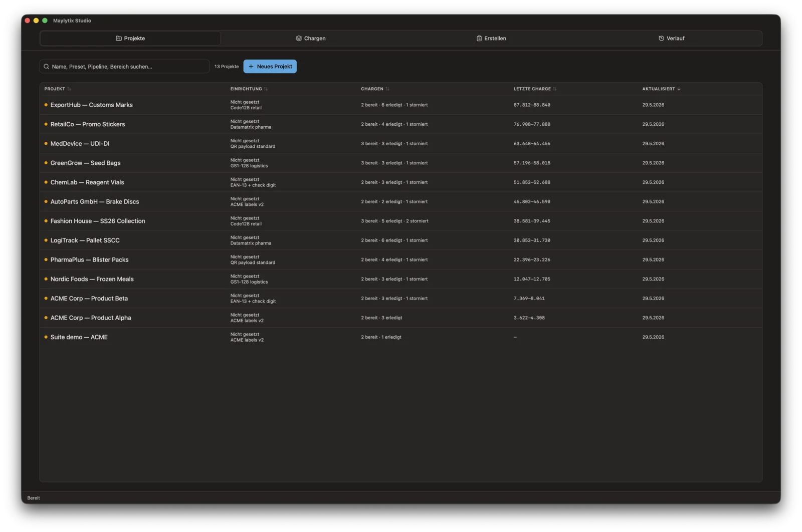The height and width of the screenshot is (532, 802).
Task: Open the Erstellen tab
Action: pyautogui.click(x=491, y=38)
